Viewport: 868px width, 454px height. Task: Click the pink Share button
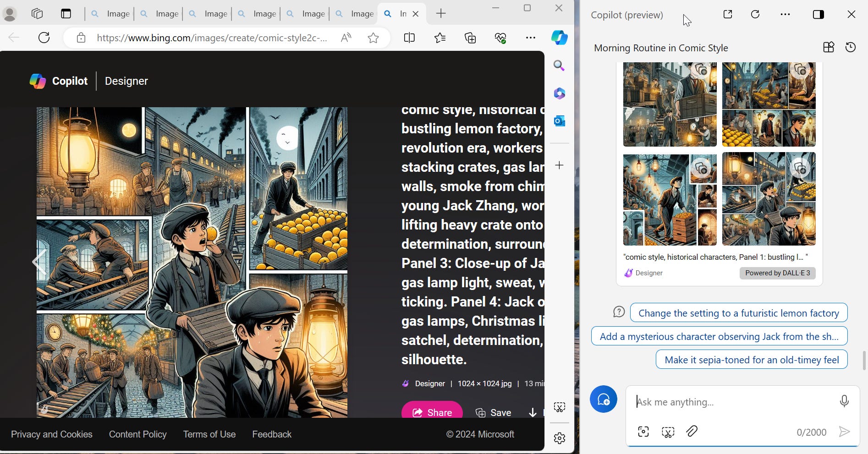[432, 410]
